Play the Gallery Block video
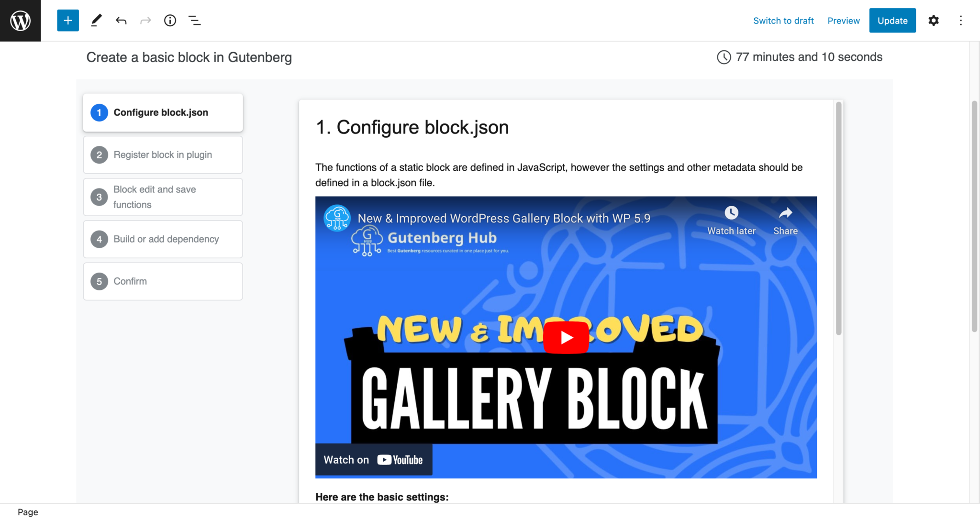The height and width of the screenshot is (520, 980). point(566,336)
